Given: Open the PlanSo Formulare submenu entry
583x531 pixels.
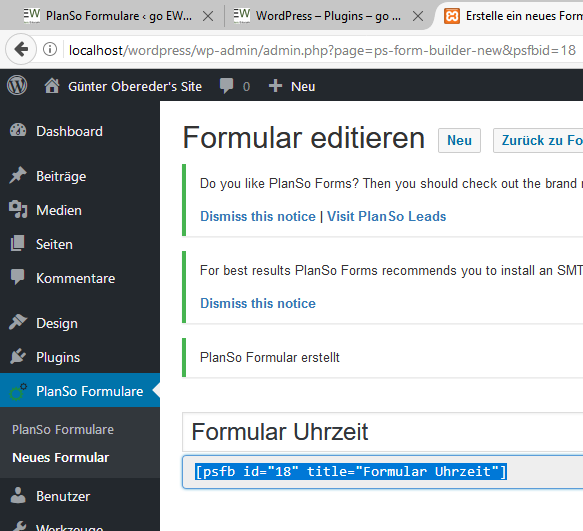Looking at the screenshot, I should click(63, 429).
